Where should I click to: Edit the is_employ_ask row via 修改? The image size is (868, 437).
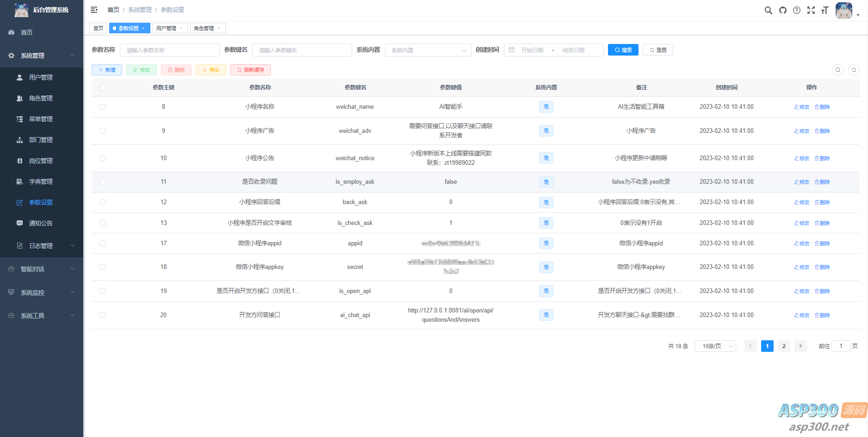[x=802, y=182]
